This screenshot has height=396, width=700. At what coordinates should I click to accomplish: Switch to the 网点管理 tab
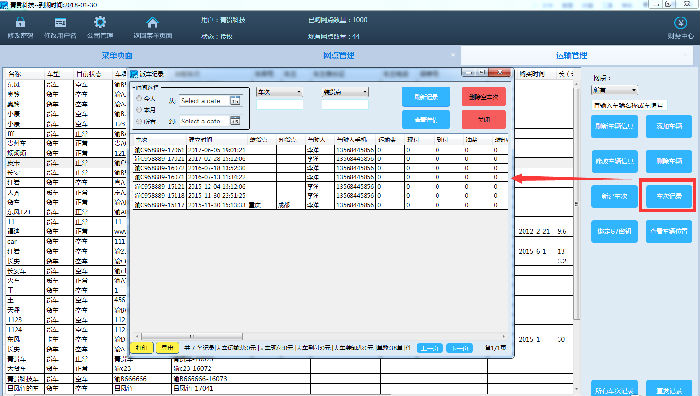click(x=339, y=56)
